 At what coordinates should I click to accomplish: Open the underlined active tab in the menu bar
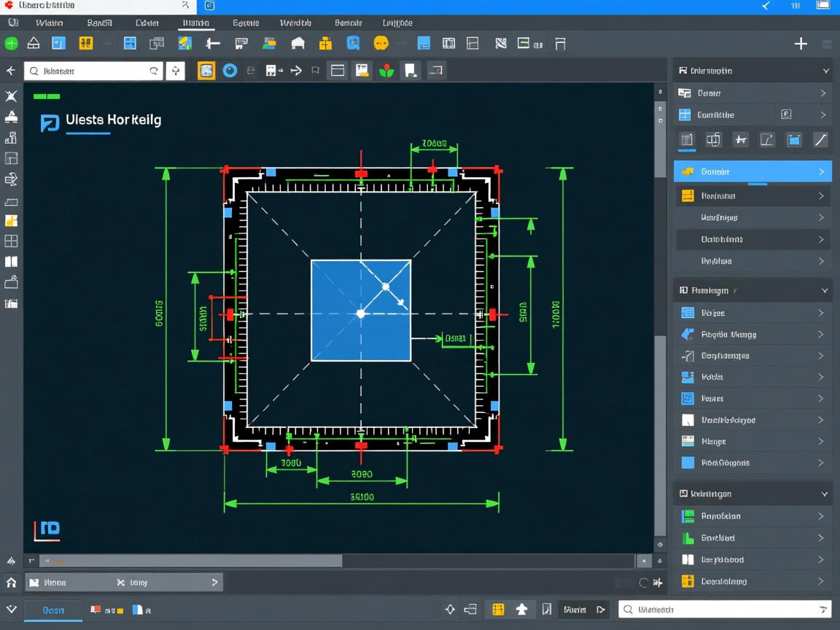[195, 23]
